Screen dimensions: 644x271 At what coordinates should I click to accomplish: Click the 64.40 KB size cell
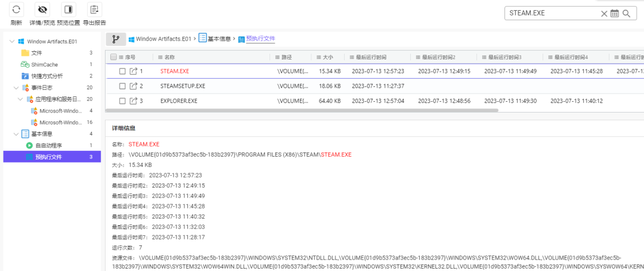[x=330, y=101]
